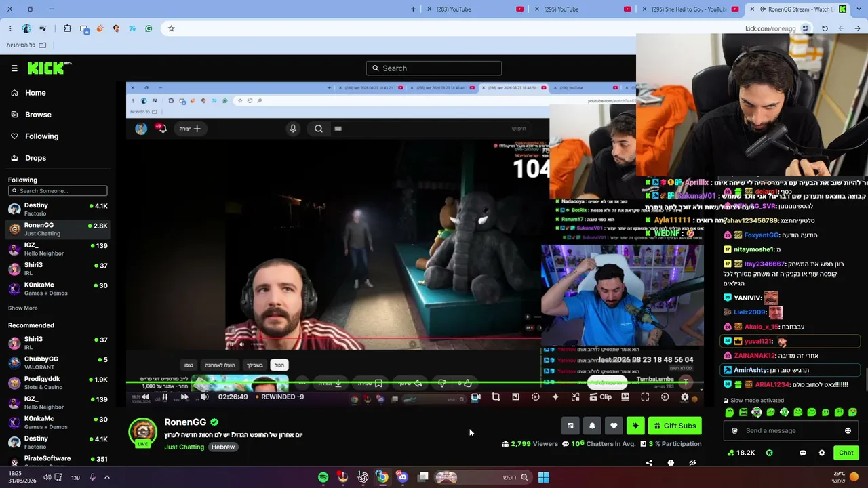The width and height of the screenshot is (868, 488).
Task: Open RonenGG channel in Following list
Action: click(58, 229)
